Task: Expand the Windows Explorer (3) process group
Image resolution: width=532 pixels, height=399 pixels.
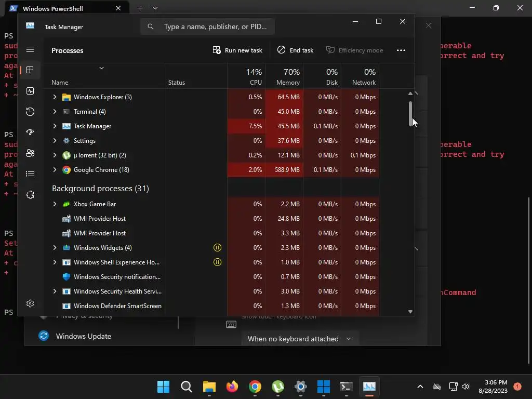Action: point(55,97)
